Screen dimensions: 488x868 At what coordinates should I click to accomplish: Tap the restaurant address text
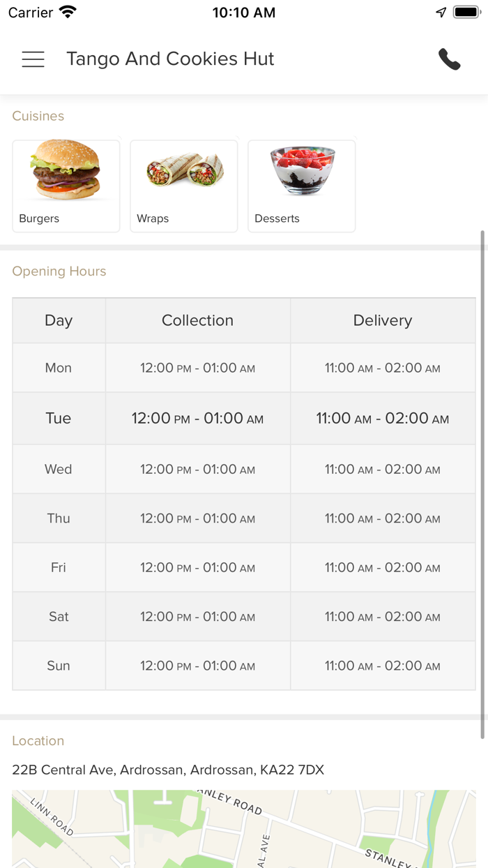click(x=168, y=770)
